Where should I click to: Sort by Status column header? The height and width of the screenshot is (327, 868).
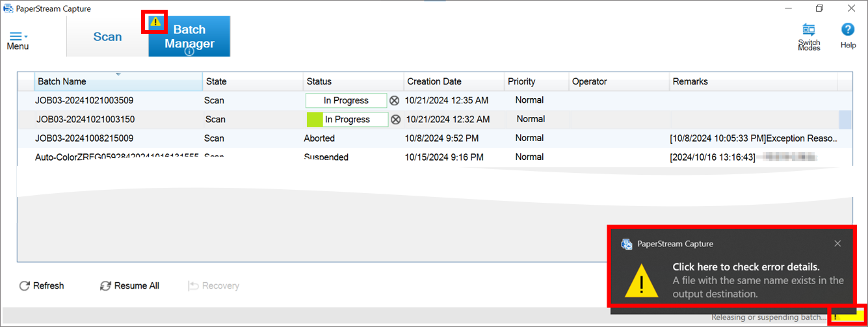(x=353, y=81)
